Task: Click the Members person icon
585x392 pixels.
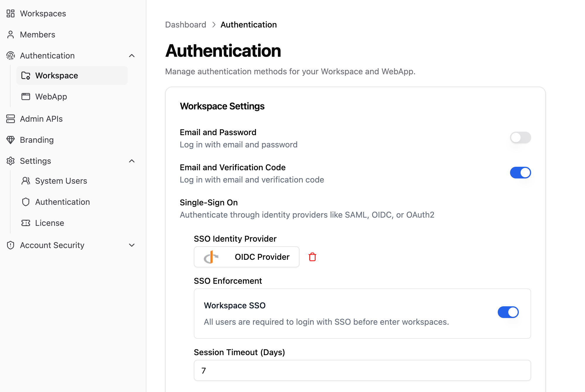Action: [11, 35]
